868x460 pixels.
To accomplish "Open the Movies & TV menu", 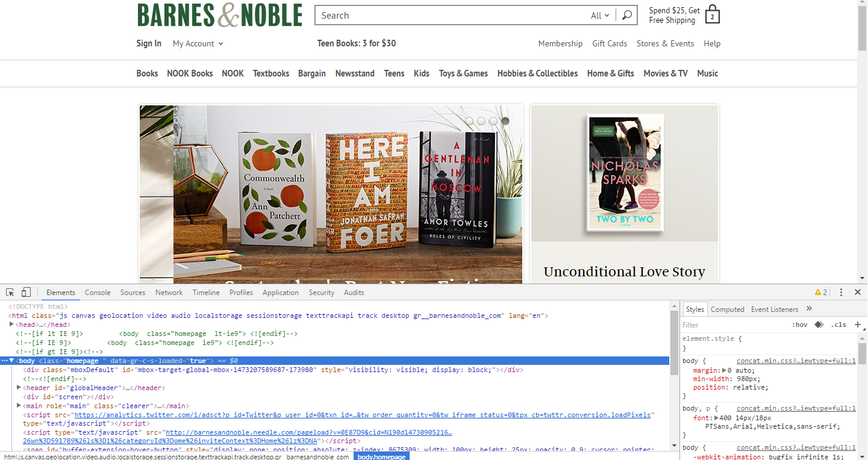I will pos(665,73).
